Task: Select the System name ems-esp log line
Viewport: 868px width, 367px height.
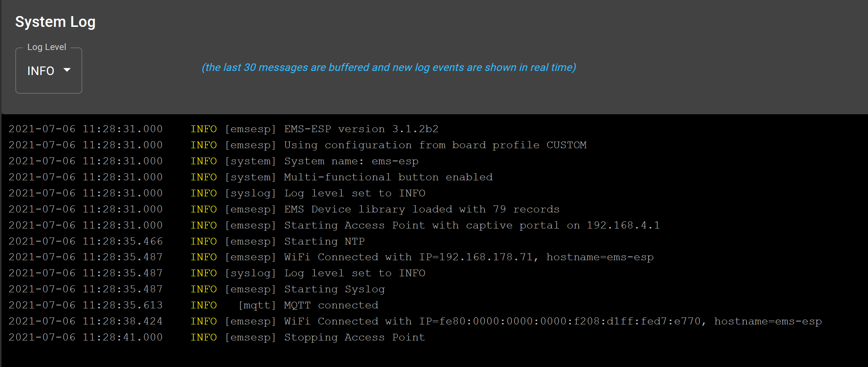Action: point(351,161)
